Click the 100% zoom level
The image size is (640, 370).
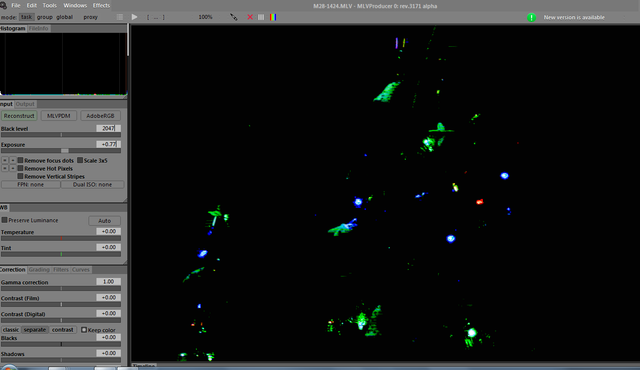[x=205, y=17]
